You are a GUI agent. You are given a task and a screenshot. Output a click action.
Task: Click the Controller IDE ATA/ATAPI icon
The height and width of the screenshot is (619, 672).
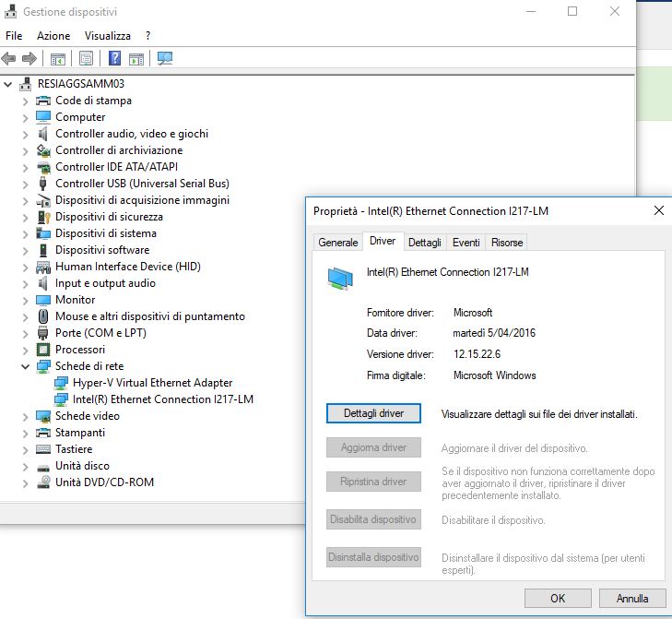tap(43, 167)
